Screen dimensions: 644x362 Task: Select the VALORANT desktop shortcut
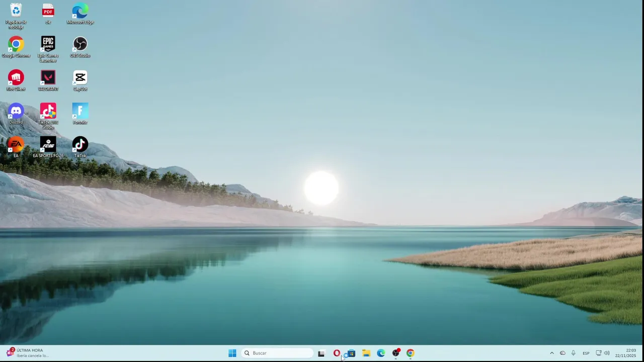click(48, 80)
